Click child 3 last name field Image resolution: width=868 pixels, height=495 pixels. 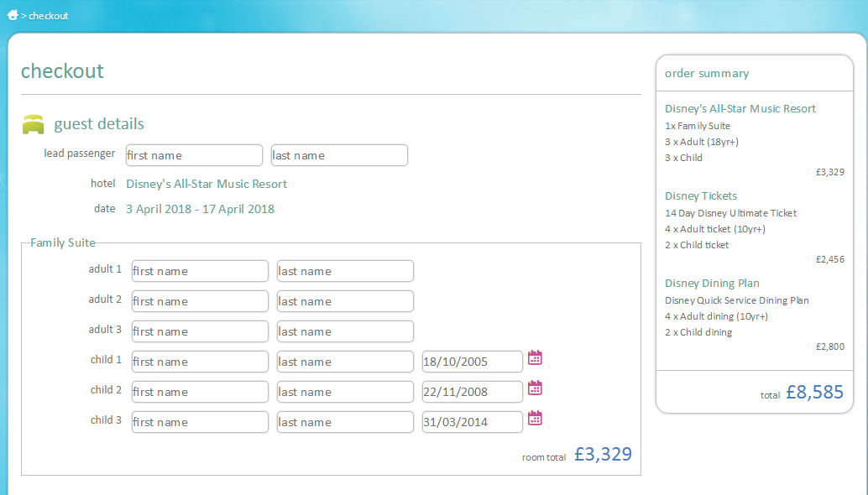(x=345, y=422)
